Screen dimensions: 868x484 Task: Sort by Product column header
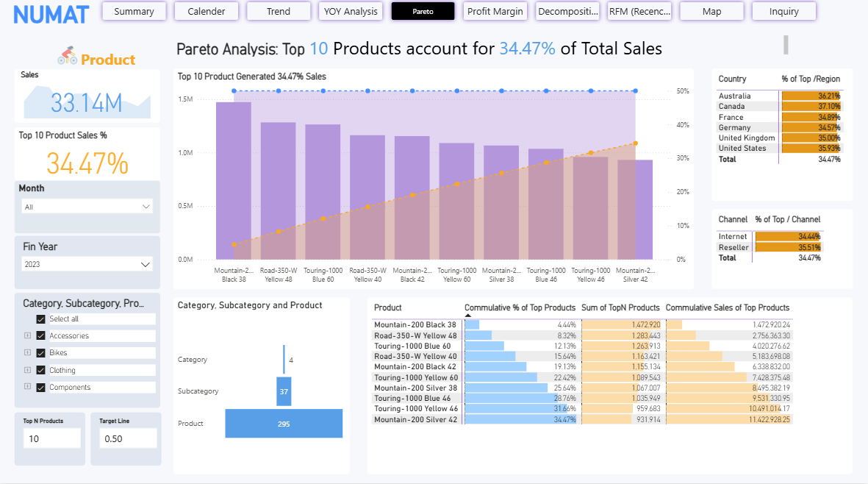(x=387, y=308)
